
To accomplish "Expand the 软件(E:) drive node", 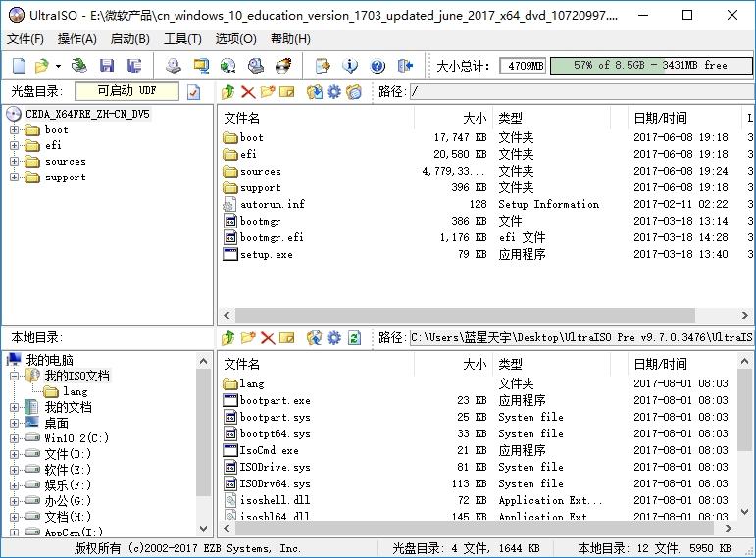I will [x=14, y=470].
